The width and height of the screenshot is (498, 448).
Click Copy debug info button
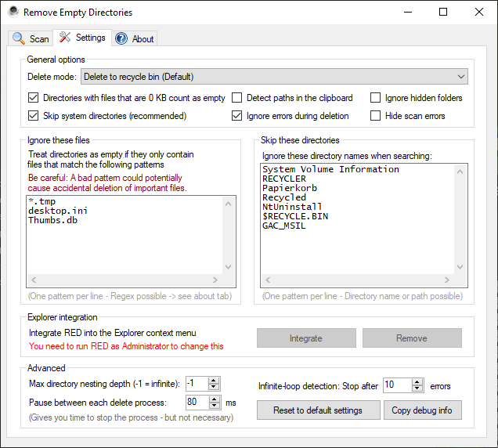pyautogui.click(x=422, y=410)
